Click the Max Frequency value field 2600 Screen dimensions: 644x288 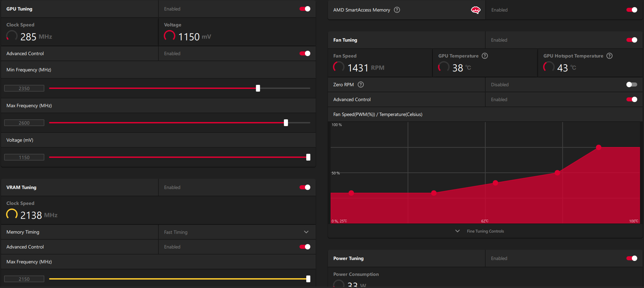pyautogui.click(x=24, y=123)
